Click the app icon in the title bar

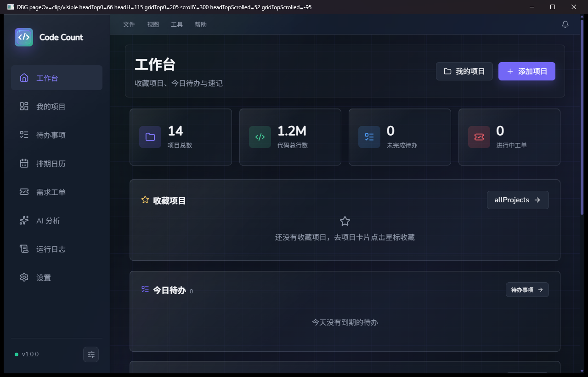click(11, 7)
